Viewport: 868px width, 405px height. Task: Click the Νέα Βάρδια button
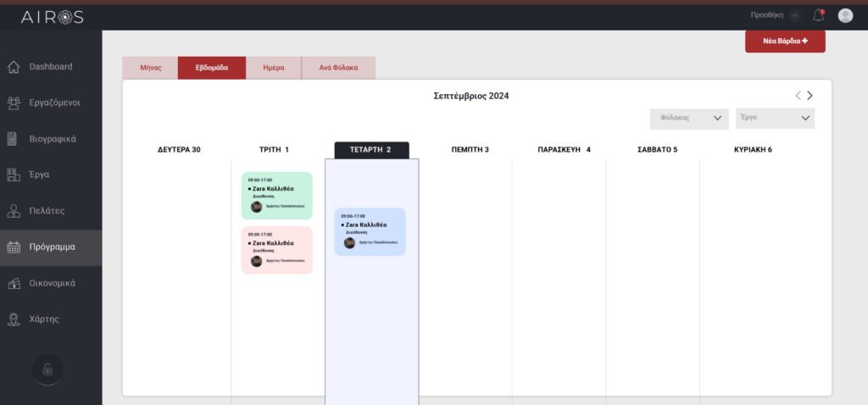[x=785, y=41]
